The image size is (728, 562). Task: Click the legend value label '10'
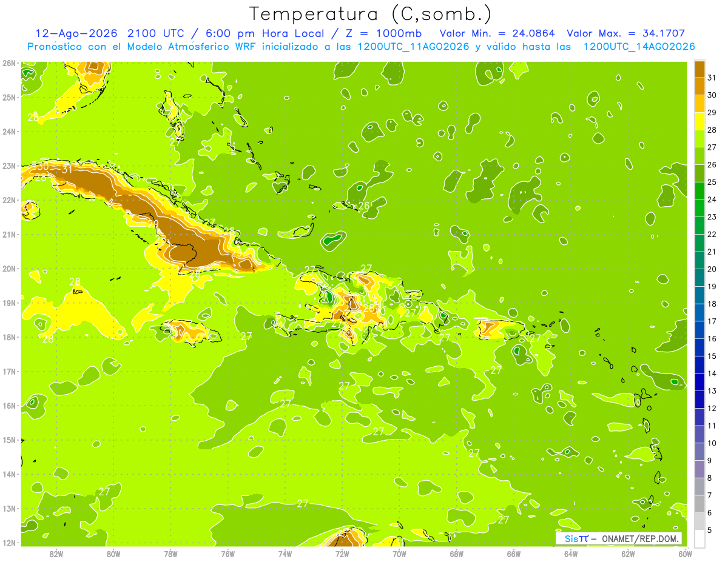pyautogui.click(x=712, y=443)
